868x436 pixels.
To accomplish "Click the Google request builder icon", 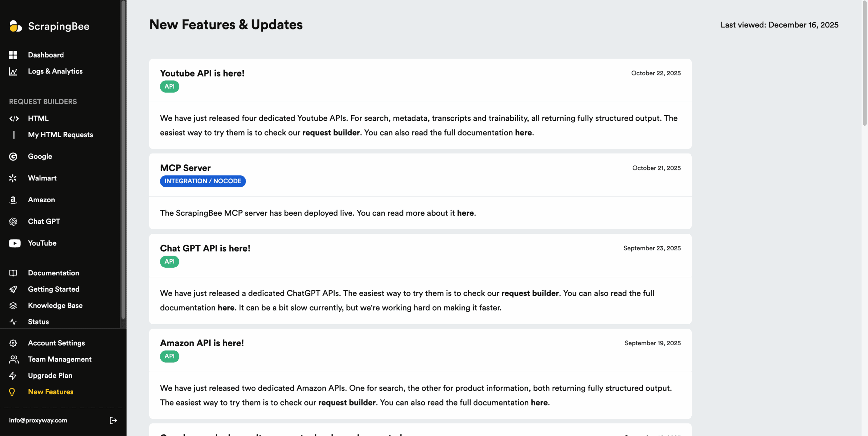I will 13,157.
